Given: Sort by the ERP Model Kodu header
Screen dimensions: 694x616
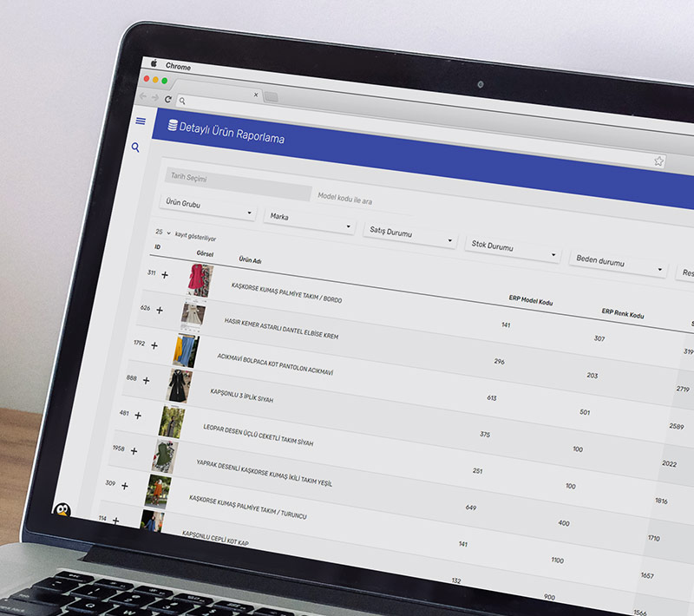Looking at the screenshot, I should [531, 300].
